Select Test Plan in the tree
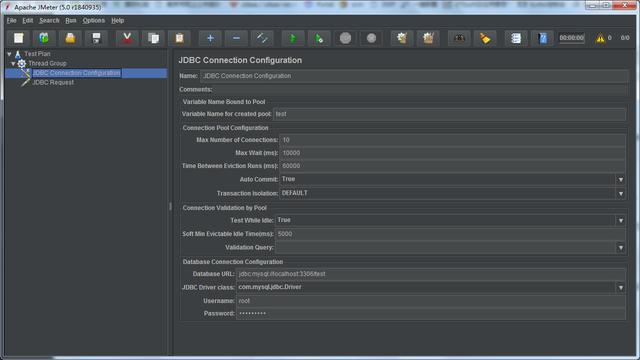 click(x=37, y=54)
